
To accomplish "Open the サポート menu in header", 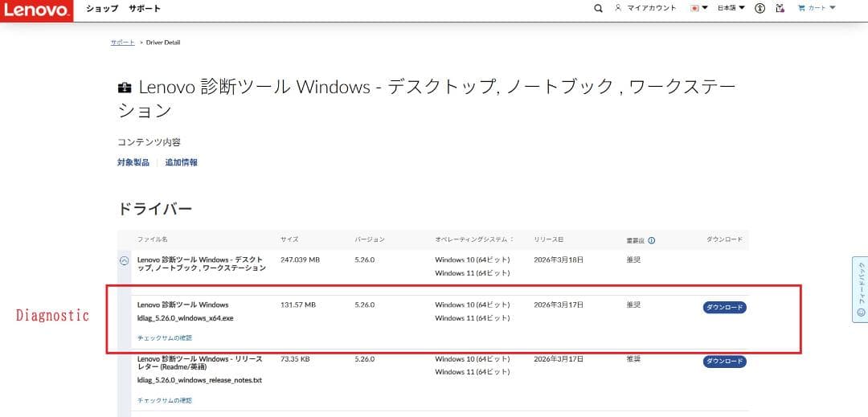I will coord(145,8).
